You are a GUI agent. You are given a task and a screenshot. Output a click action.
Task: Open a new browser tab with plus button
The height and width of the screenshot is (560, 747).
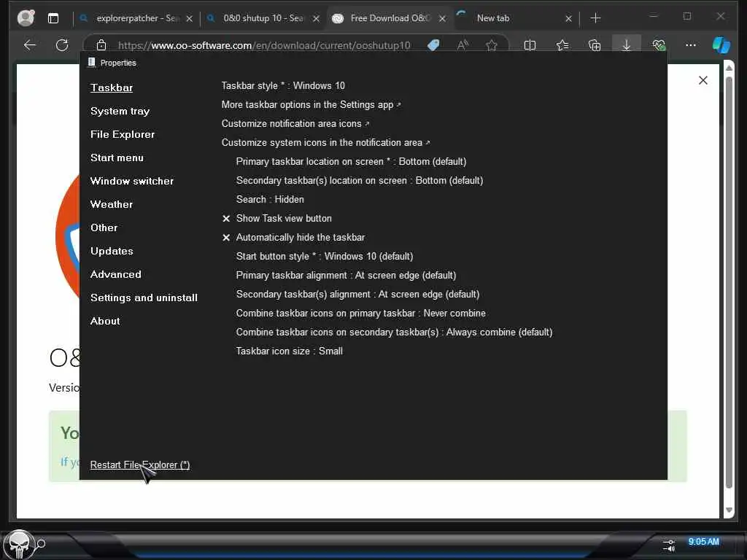(x=595, y=18)
